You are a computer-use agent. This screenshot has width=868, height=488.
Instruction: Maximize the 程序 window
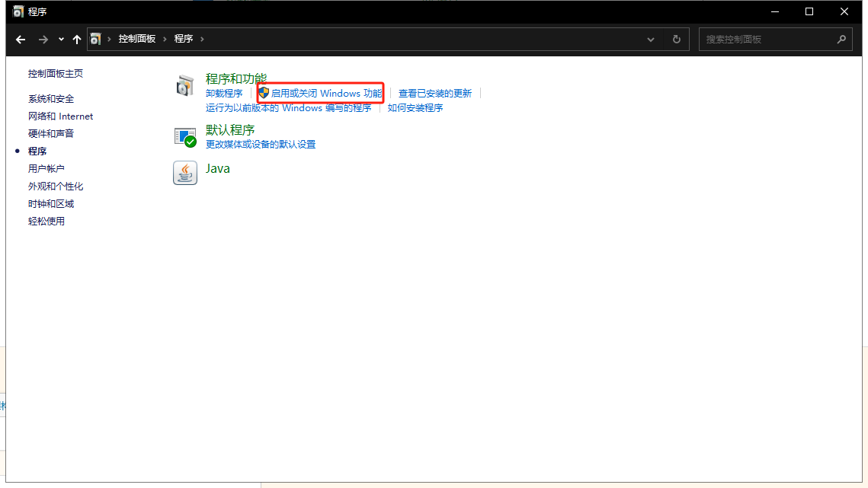click(809, 11)
